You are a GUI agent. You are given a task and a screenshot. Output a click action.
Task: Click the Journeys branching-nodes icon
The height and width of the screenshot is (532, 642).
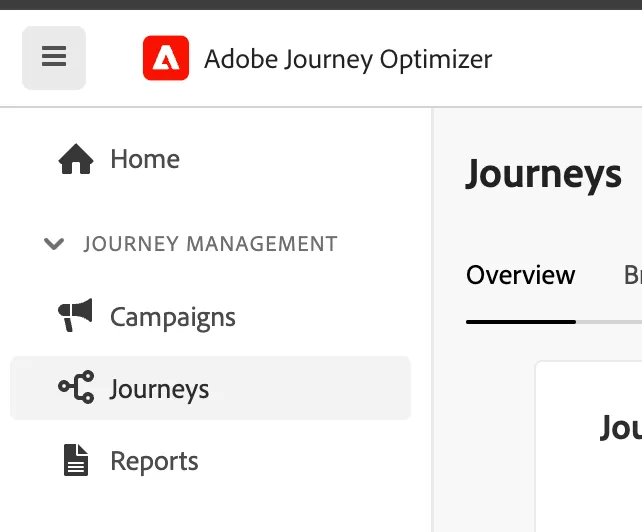(x=77, y=387)
